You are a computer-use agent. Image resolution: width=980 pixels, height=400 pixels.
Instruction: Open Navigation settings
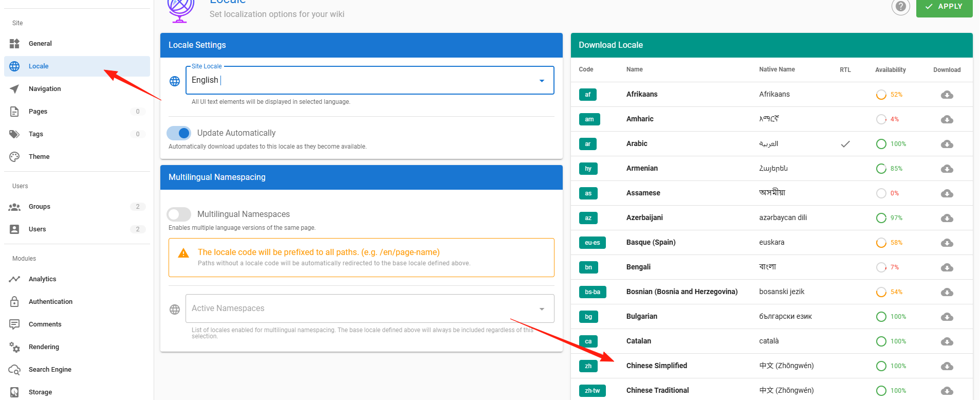[x=77, y=89]
